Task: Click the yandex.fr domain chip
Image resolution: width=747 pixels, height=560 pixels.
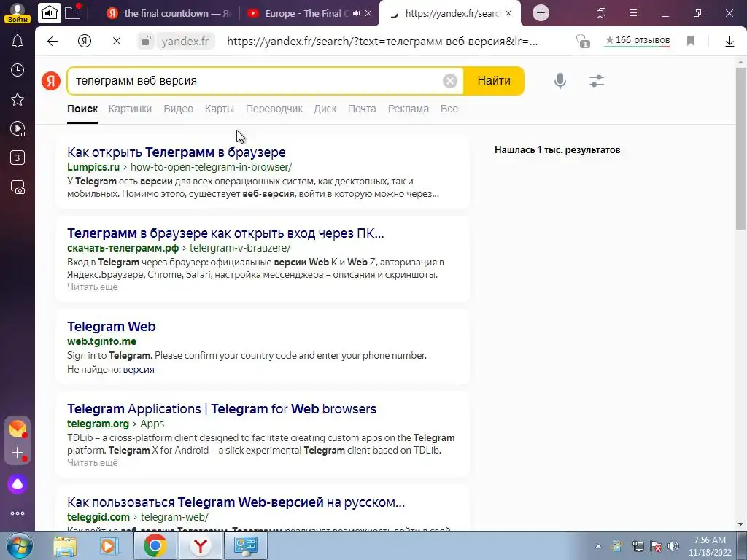Action: (x=185, y=42)
